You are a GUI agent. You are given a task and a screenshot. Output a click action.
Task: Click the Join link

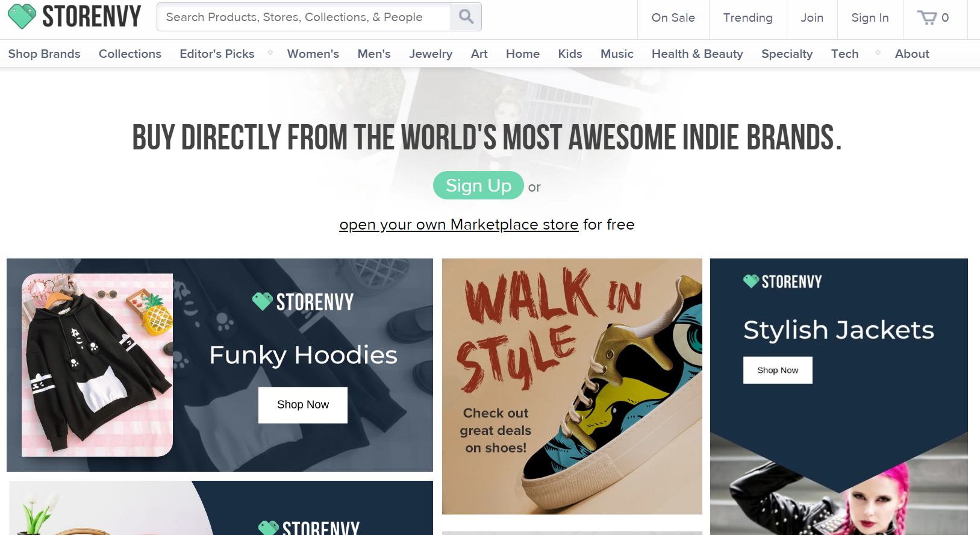812,18
